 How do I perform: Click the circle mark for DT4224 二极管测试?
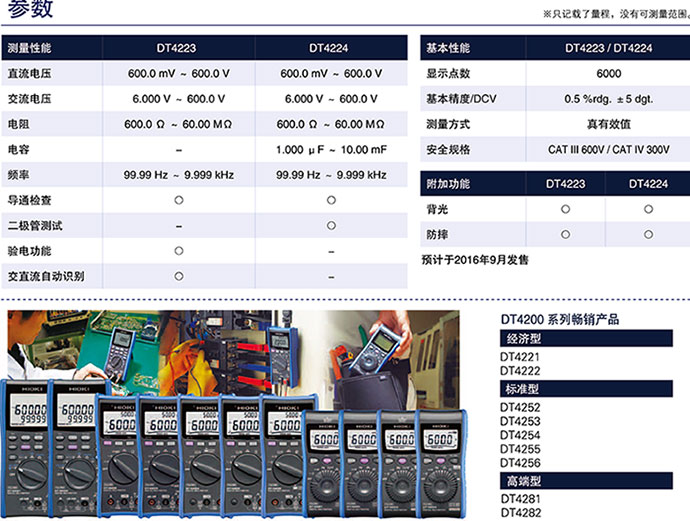pyautogui.click(x=331, y=226)
